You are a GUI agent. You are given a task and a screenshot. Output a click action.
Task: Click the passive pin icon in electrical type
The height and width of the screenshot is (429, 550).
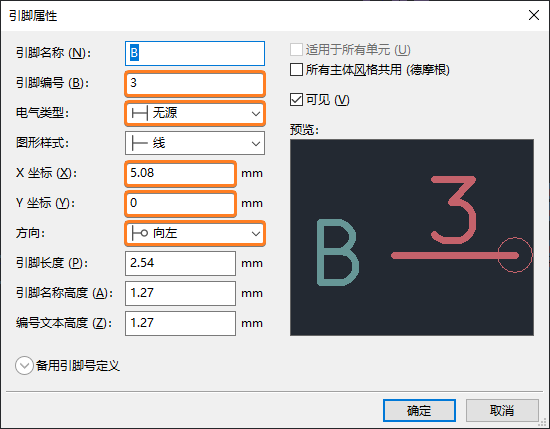click(x=139, y=113)
